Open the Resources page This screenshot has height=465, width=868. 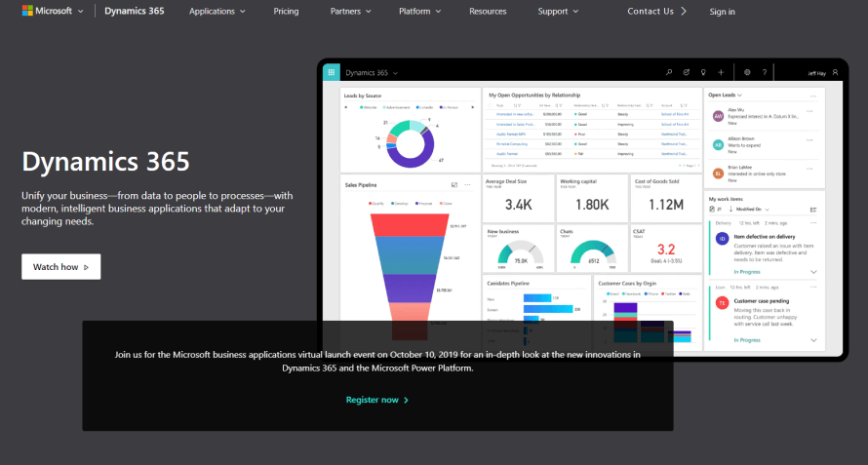488,11
